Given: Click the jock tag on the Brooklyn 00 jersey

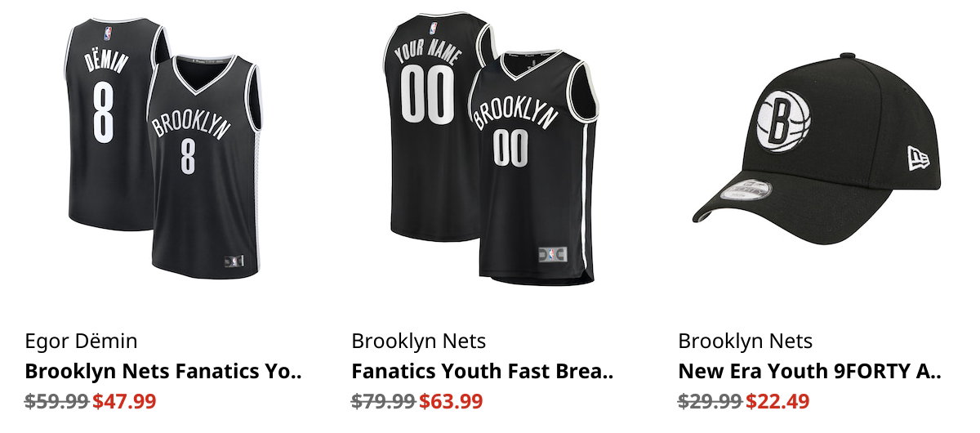Looking at the screenshot, I should (x=551, y=254).
